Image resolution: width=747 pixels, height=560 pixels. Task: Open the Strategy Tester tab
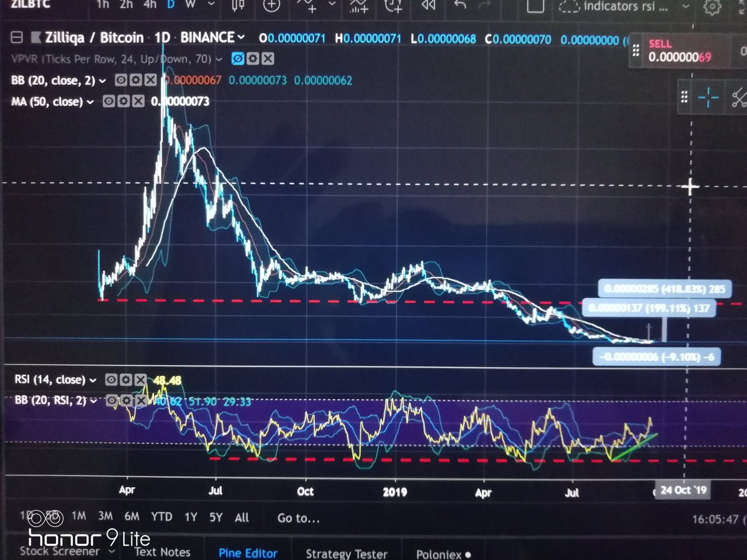pos(346,553)
